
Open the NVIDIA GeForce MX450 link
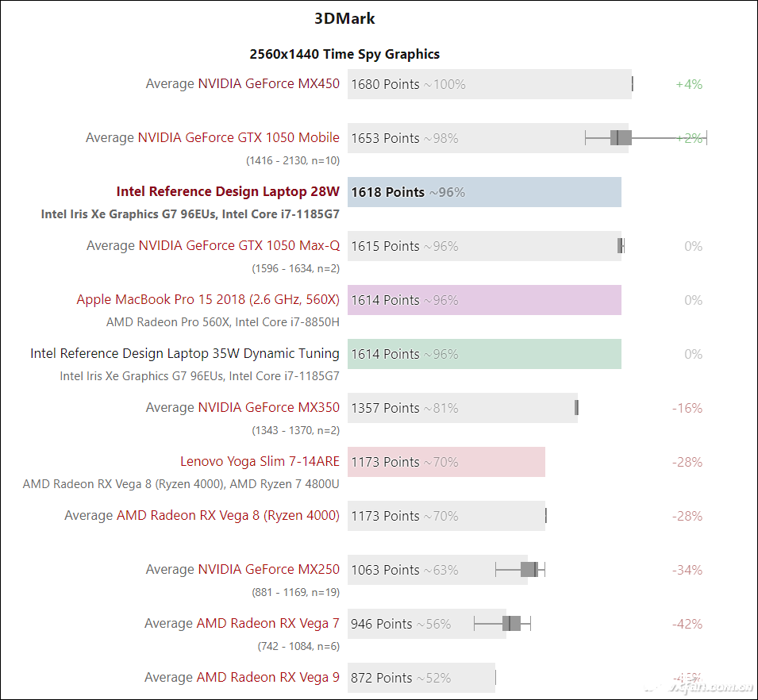click(268, 84)
